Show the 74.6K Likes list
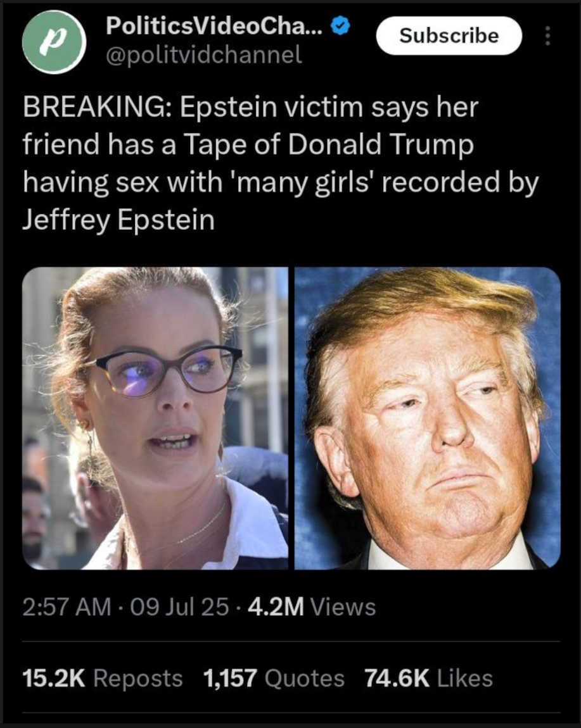The width and height of the screenshot is (581, 728). click(x=428, y=679)
